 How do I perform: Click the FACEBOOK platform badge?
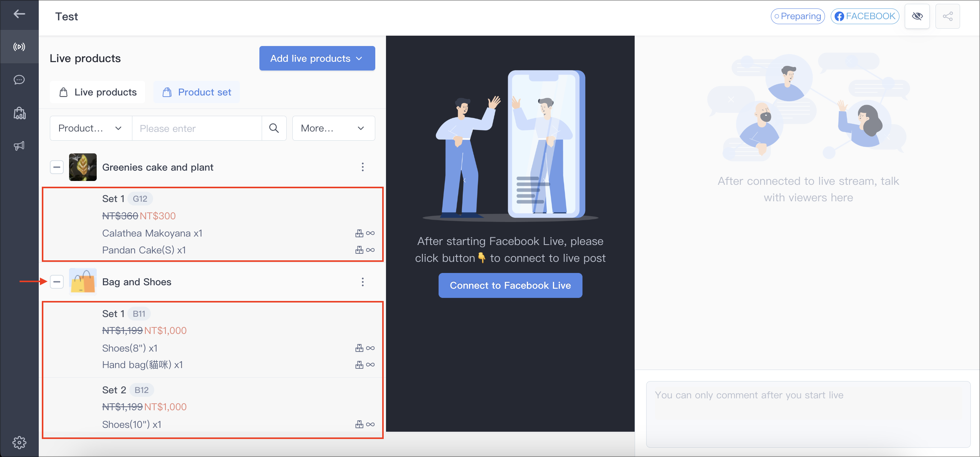tap(865, 16)
